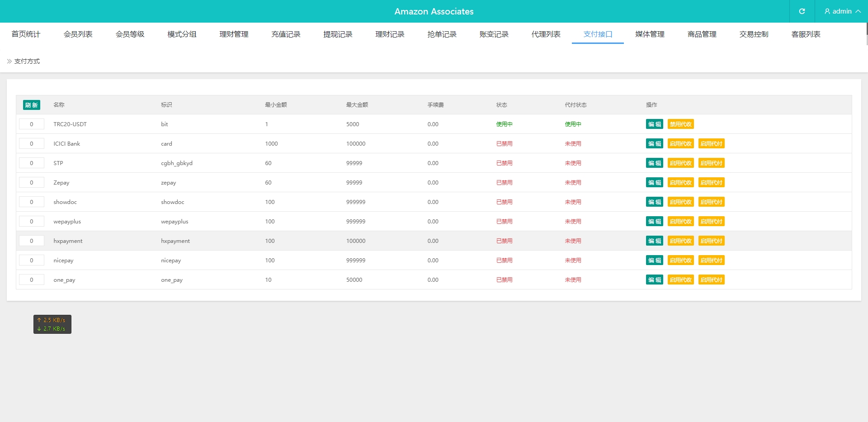868x422 pixels.
Task: Click sort order input for wepayplus row
Action: pyautogui.click(x=32, y=222)
